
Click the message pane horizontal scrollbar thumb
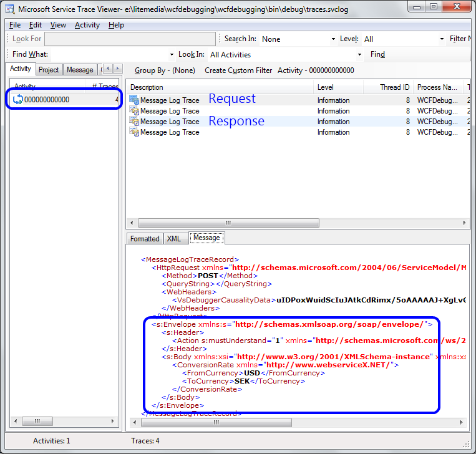click(x=216, y=422)
